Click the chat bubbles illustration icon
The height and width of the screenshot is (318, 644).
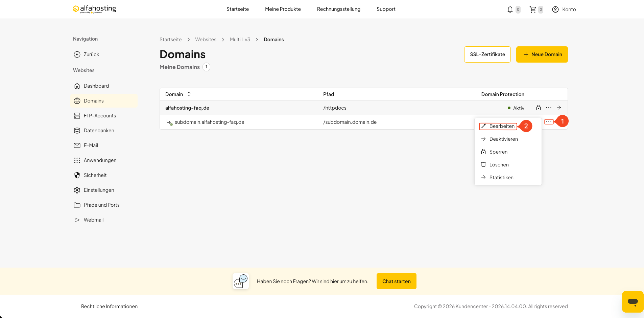(x=241, y=281)
